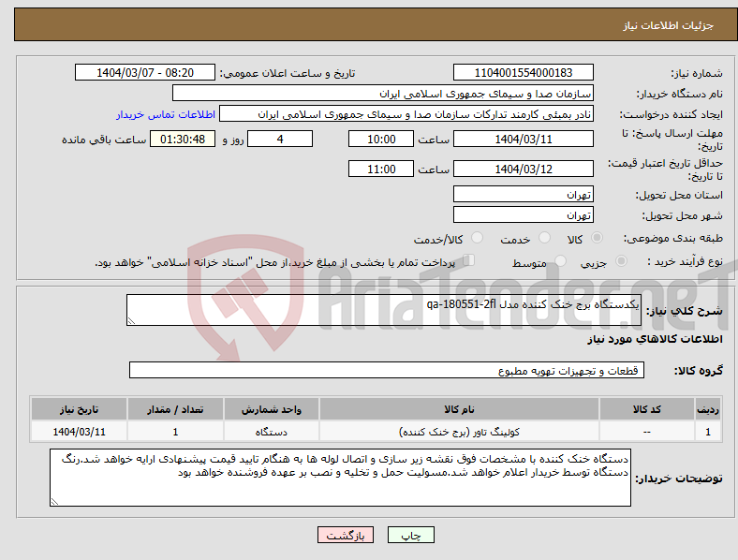
Task: Click the deadline time 10:00 field
Action: 381,139
